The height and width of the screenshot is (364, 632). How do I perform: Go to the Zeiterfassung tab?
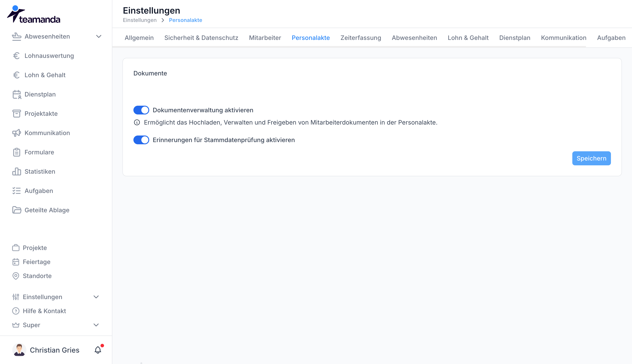click(x=361, y=38)
